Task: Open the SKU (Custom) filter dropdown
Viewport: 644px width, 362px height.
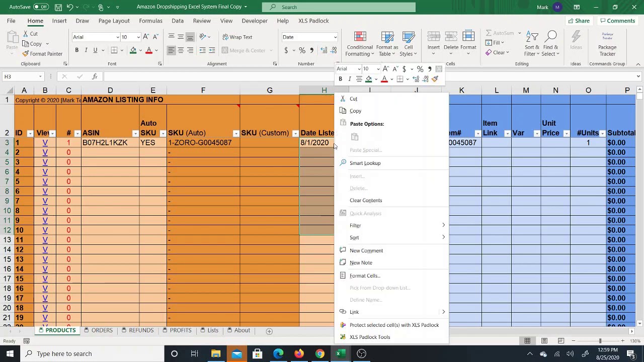Action: click(x=295, y=133)
